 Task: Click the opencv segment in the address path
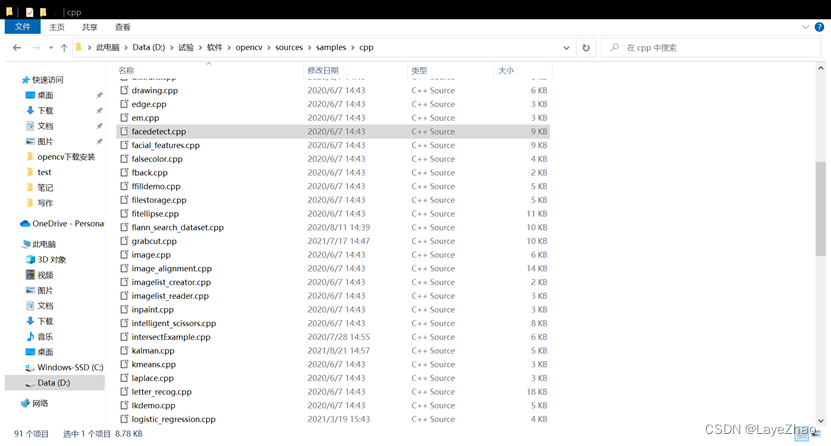click(x=249, y=47)
